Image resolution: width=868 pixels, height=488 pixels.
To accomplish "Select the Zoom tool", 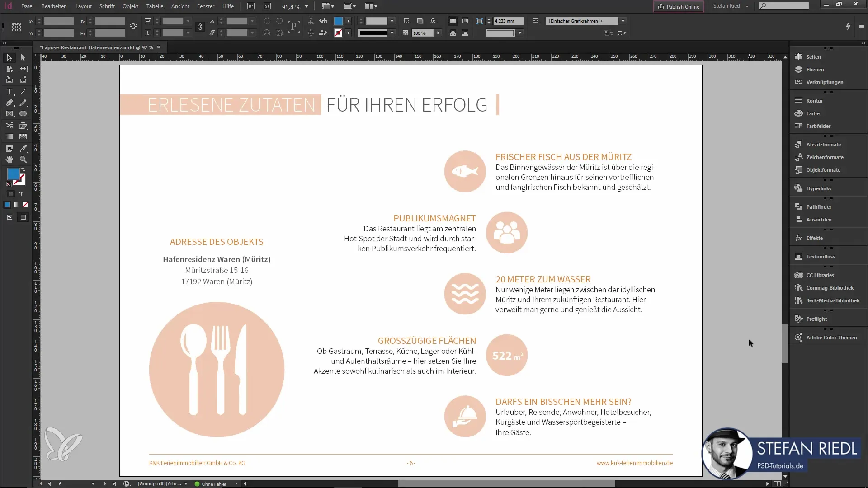I will (23, 160).
